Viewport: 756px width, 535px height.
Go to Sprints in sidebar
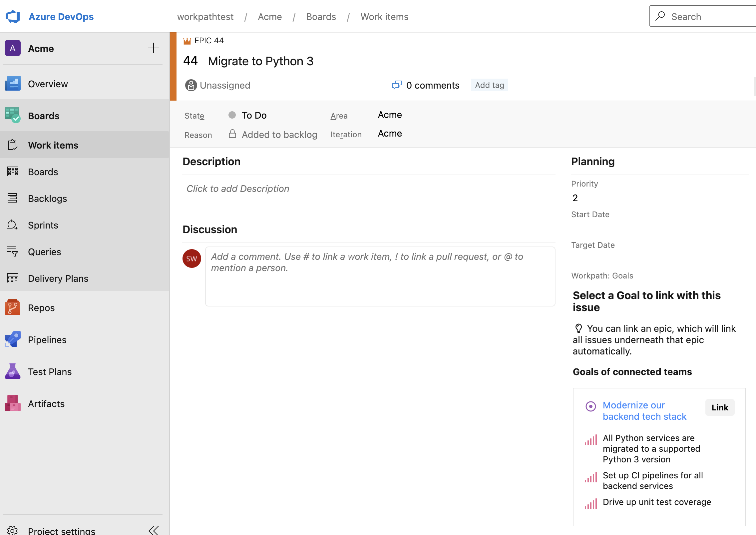85,225
